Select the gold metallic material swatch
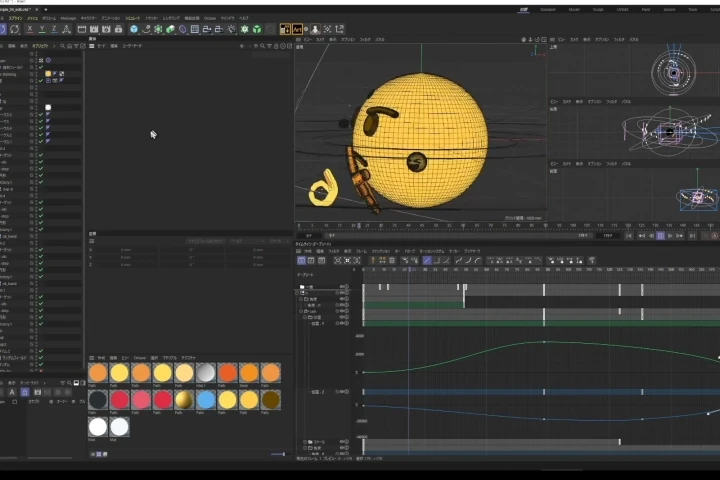Viewport: 720px width, 480px height. [x=184, y=400]
